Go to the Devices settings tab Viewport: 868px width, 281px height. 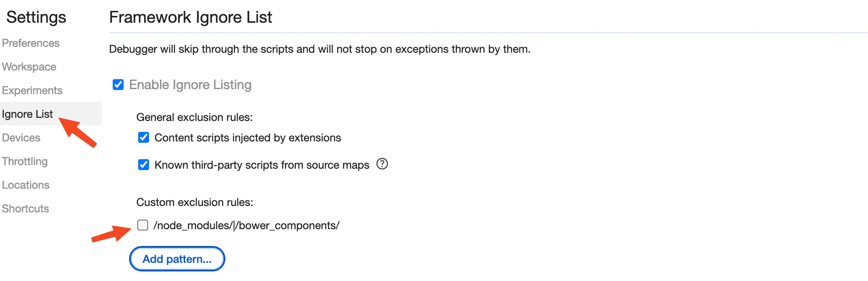click(21, 138)
